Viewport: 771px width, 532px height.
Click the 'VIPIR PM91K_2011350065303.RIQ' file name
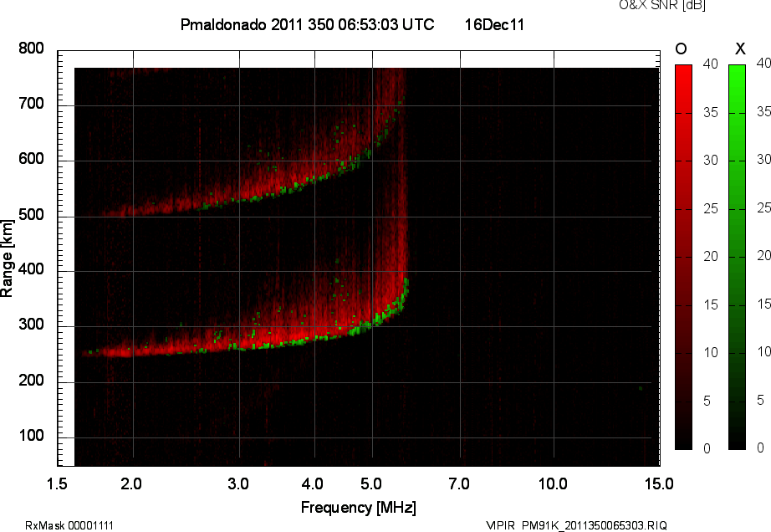tap(576, 525)
